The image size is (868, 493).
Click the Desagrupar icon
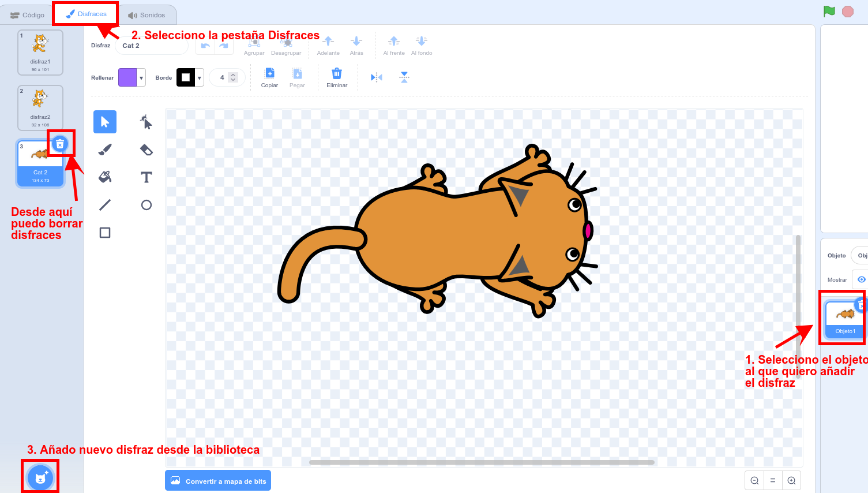tap(286, 42)
